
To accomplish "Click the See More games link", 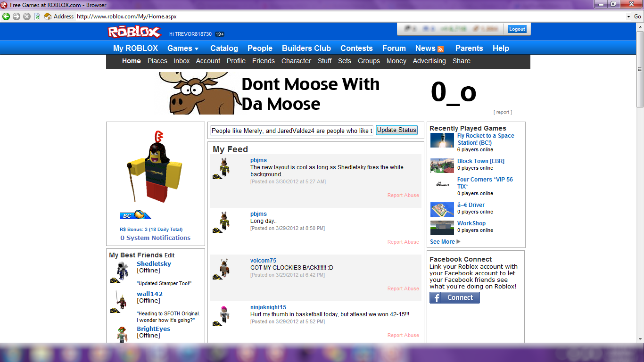I will (442, 242).
